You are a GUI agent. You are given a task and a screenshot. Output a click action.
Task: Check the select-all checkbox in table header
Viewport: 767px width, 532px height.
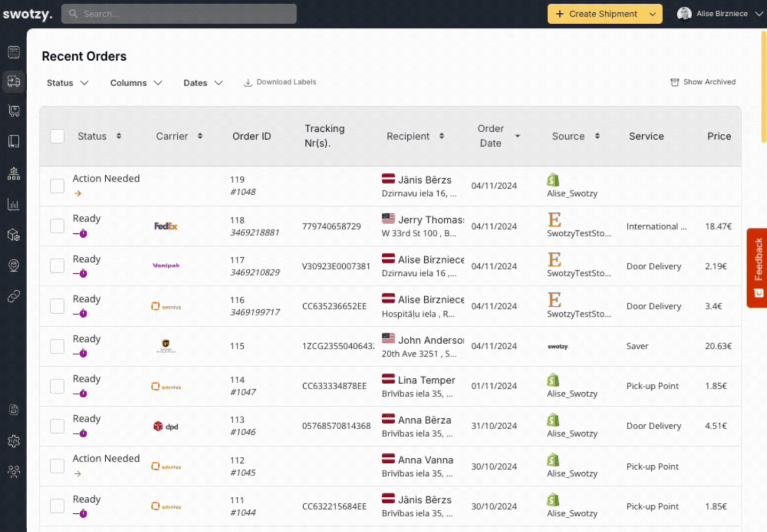[57, 136]
